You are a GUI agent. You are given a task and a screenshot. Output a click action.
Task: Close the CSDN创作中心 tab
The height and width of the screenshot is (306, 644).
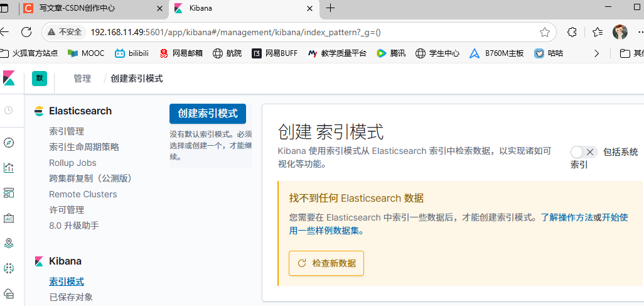(159, 8)
